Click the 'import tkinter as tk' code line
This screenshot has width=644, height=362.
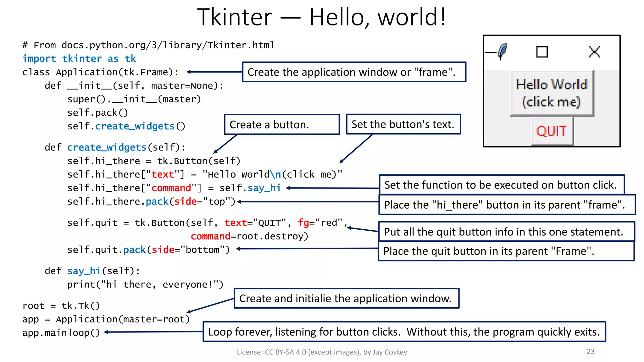79,58
